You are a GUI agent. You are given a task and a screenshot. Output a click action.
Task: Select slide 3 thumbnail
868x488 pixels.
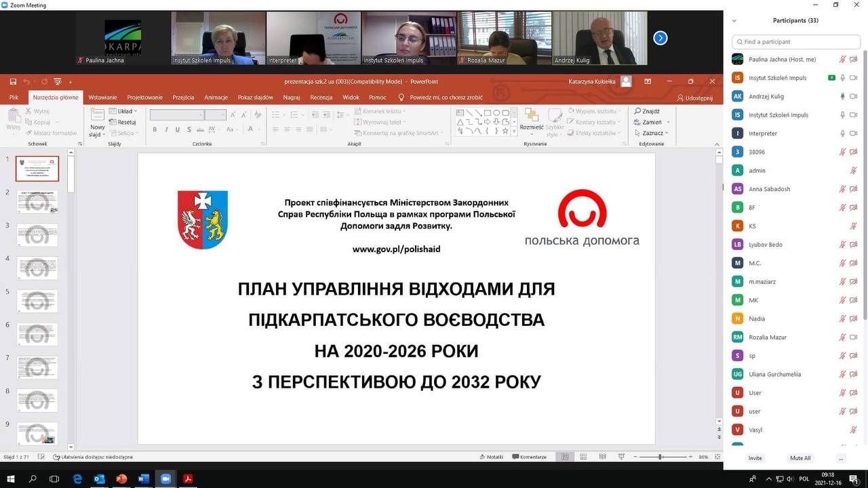(x=37, y=235)
